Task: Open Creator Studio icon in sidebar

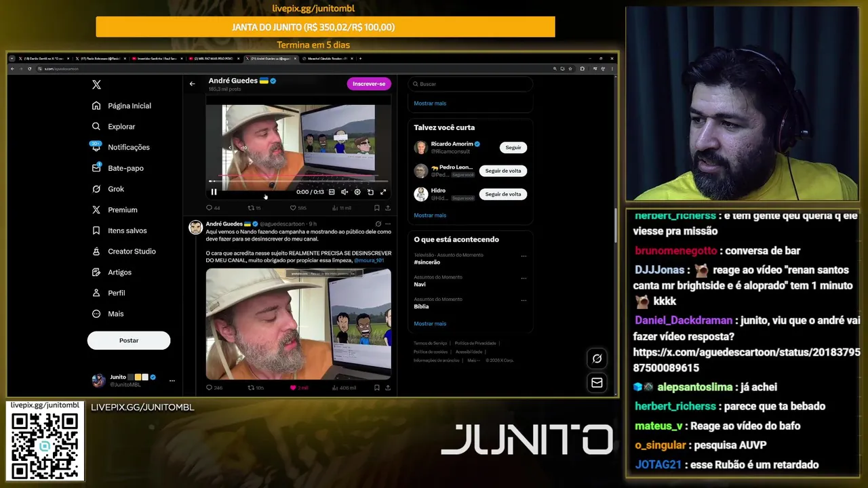Action: [96, 251]
